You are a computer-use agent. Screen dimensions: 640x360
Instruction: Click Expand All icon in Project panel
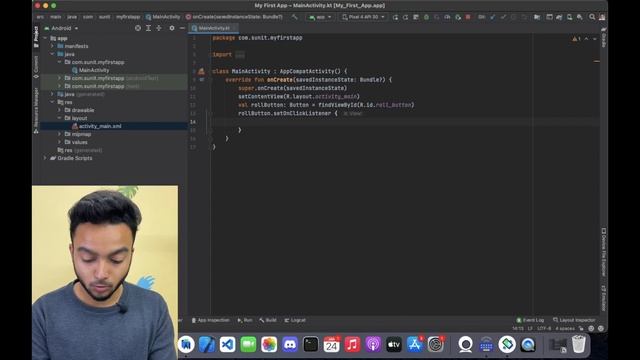[x=149, y=28]
